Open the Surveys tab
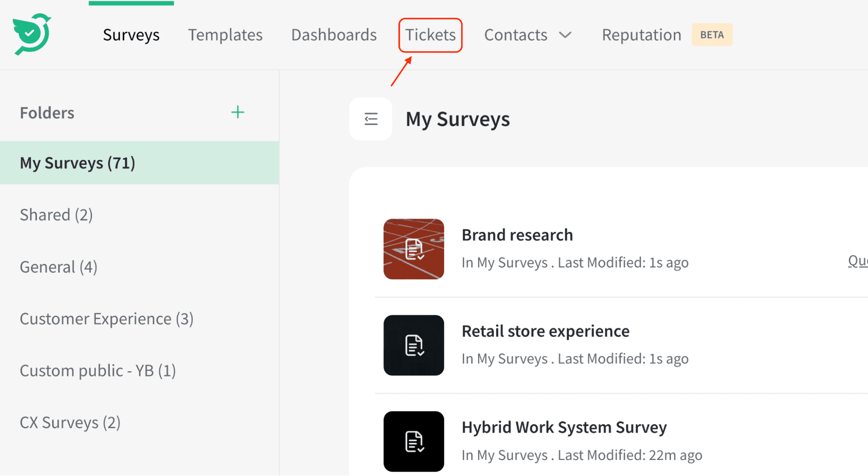The width and height of the screenshot is (868, 476). (x=131, y=35)
